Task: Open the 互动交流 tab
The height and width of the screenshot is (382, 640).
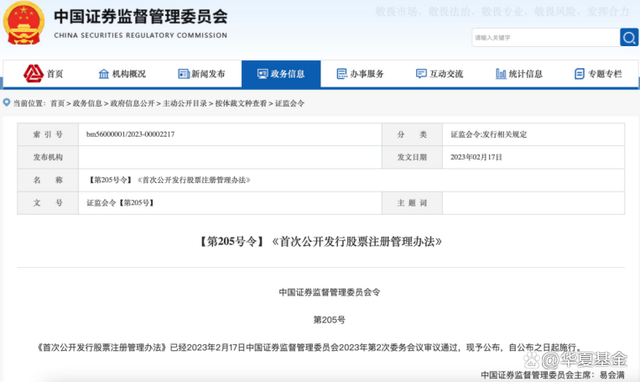Action: (439, 74)
